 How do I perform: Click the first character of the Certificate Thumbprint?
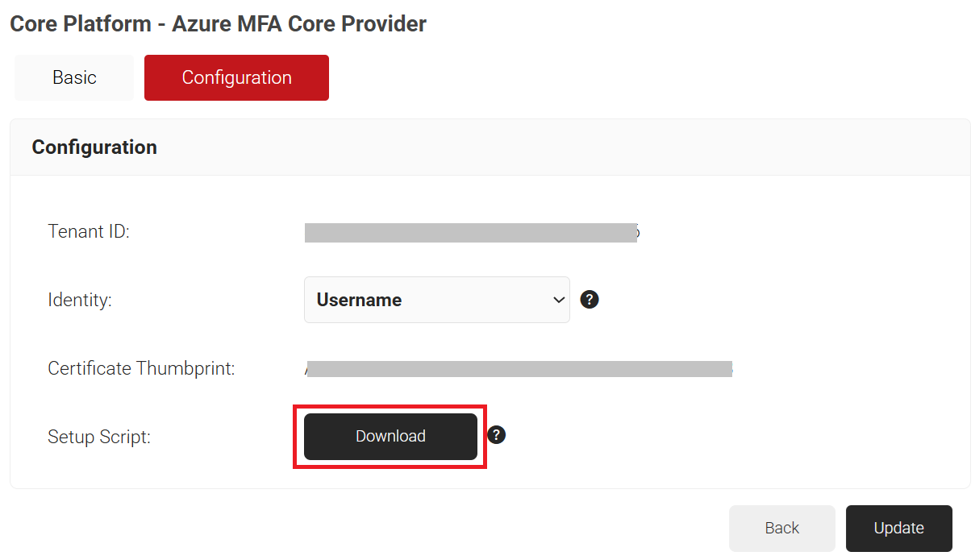tap(306, 369)
